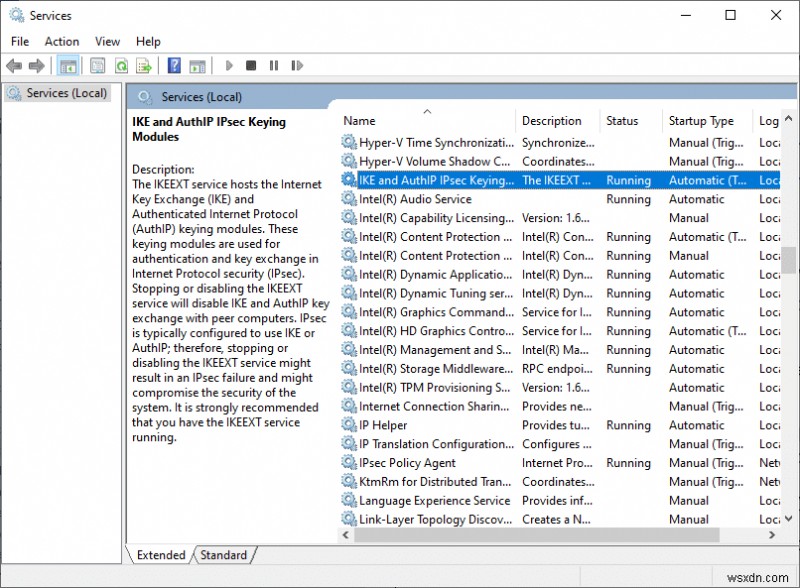The width and height of the screenshot is (800, 588).
Task: Click the Refresh icon on the toolbar
Action: tap(122, 65)
